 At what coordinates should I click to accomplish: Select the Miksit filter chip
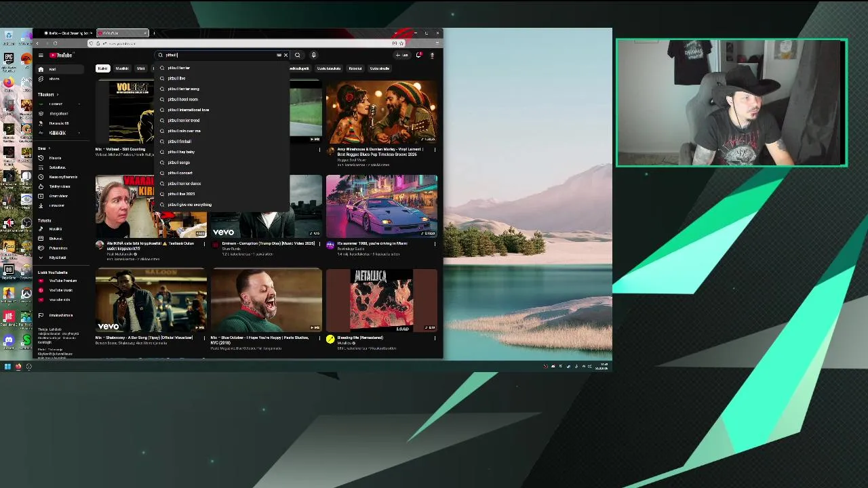click(x=141, y=68)
